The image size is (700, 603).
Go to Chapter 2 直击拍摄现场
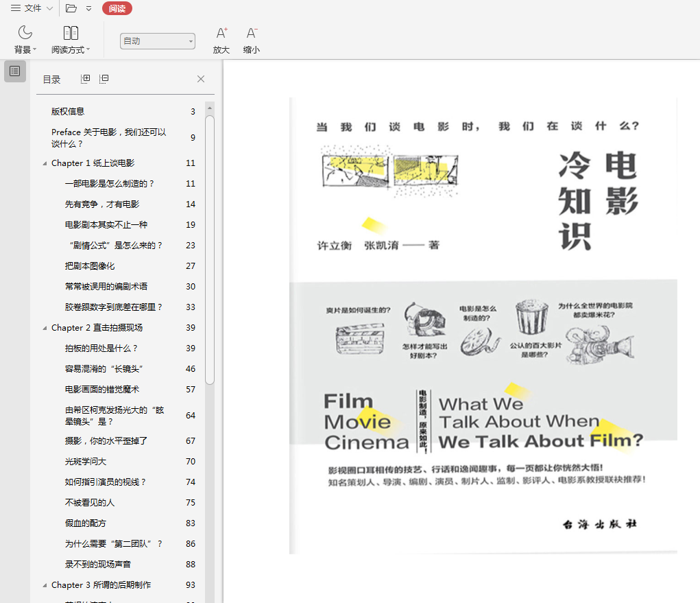pos(97,327)
